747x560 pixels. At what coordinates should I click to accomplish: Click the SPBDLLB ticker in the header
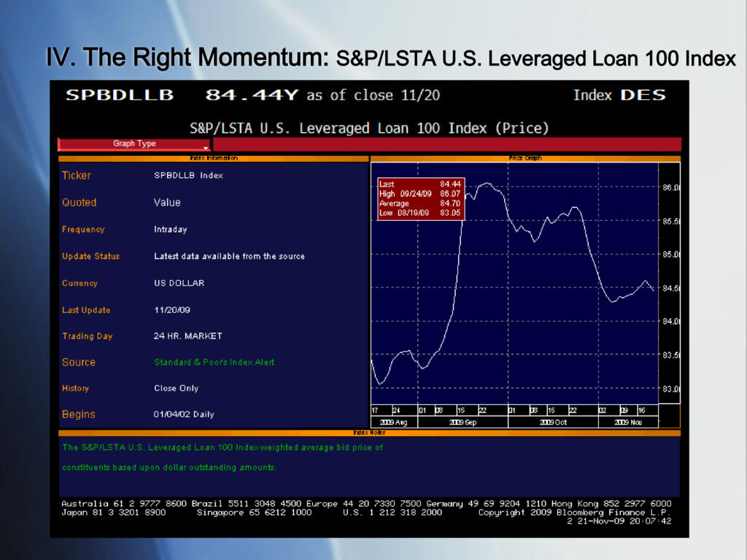point(120,95)
